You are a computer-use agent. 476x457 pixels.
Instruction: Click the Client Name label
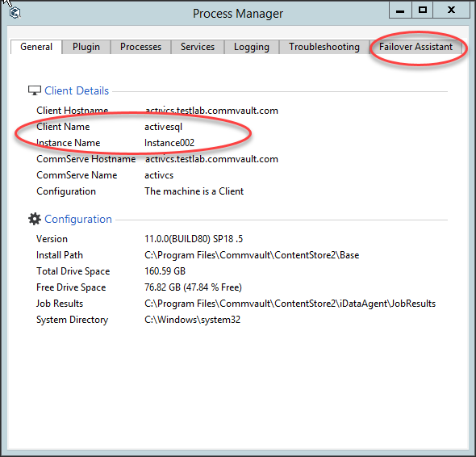coord(63,127)
